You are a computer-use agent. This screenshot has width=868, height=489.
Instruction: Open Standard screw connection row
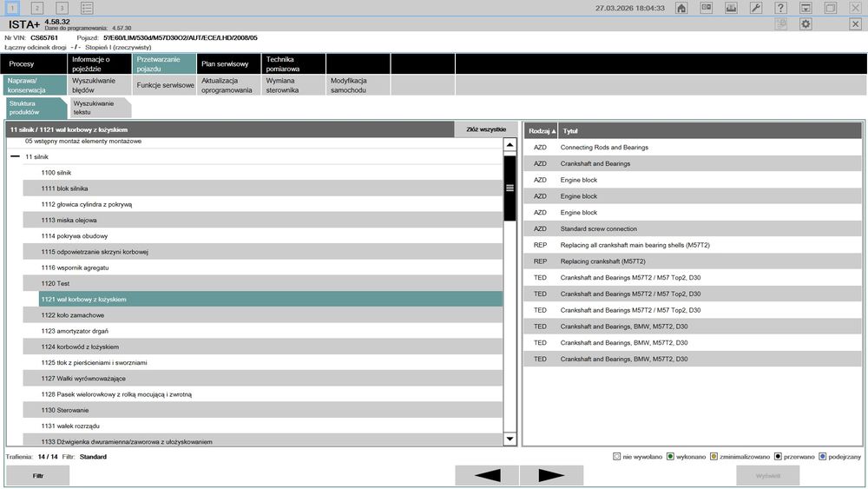(693, 228)
